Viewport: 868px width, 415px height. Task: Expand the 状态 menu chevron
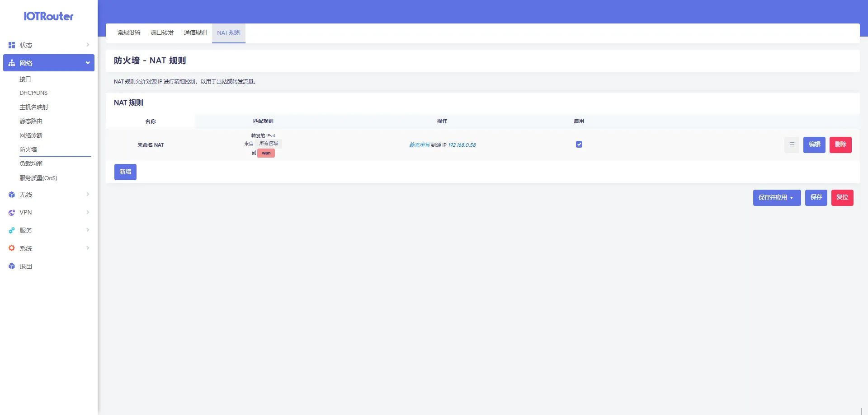[x=88, y=45]
